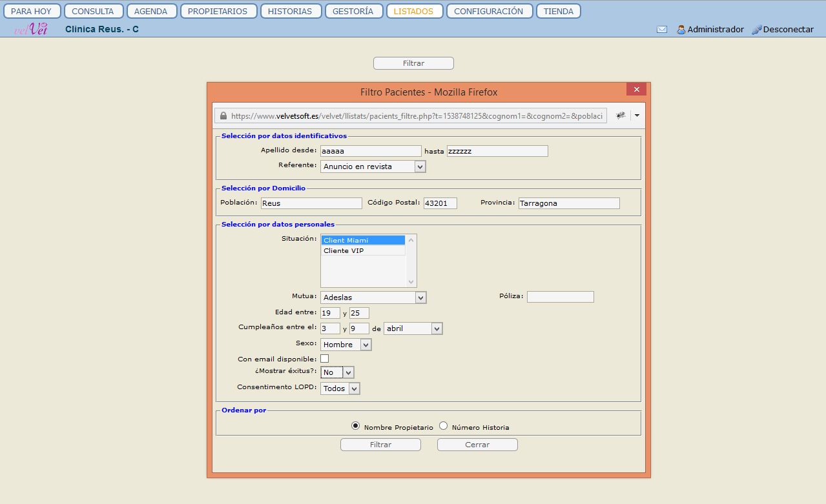Click the Administrador user icon
Image resolution: width=826 pixels, height=504 pixels.
pyautogui.click(x=681, y=30)
